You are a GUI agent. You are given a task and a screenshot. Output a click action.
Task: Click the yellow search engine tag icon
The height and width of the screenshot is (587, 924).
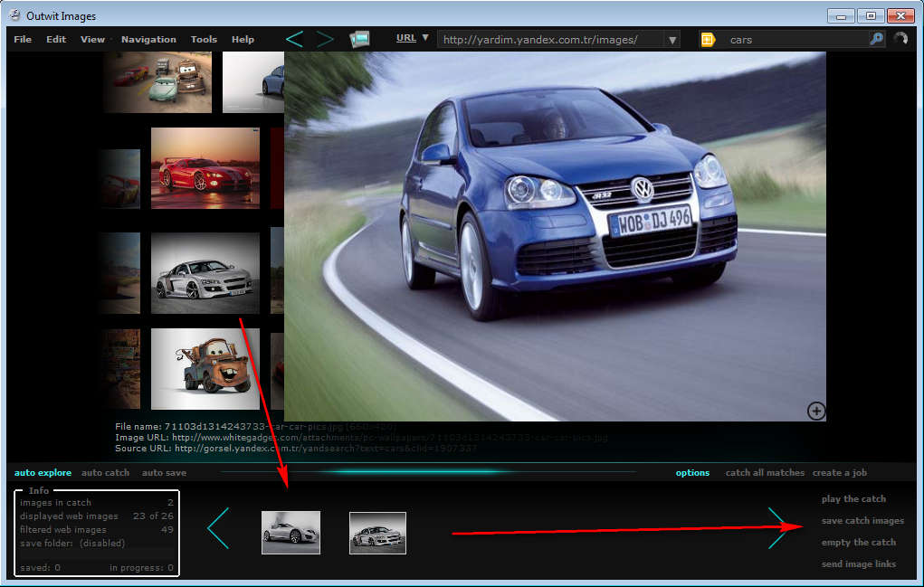tap(708, 40)
